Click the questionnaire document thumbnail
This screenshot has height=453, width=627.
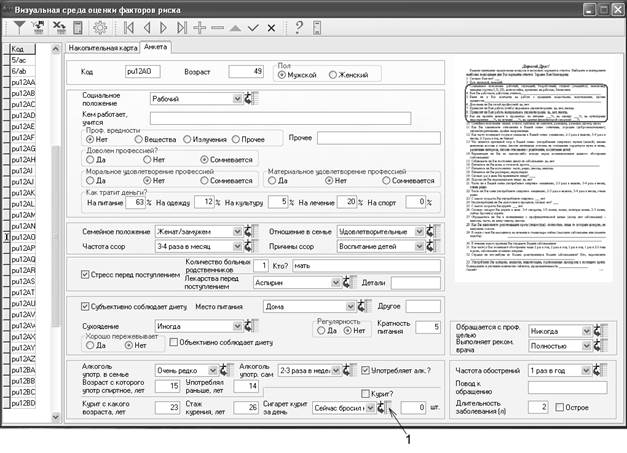535,175
